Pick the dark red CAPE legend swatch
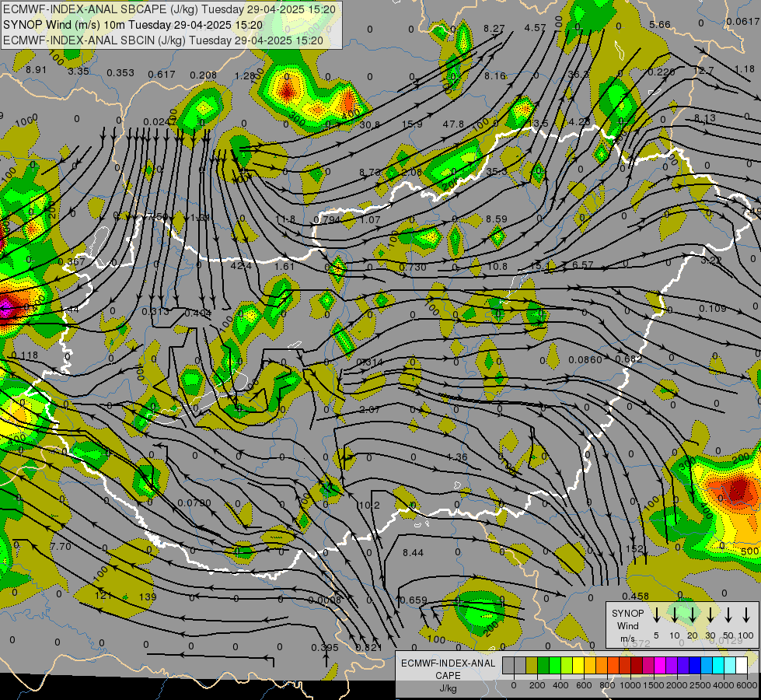Image resolution: width=761 pixels, height=700 pixels. [x=637, y=666]
